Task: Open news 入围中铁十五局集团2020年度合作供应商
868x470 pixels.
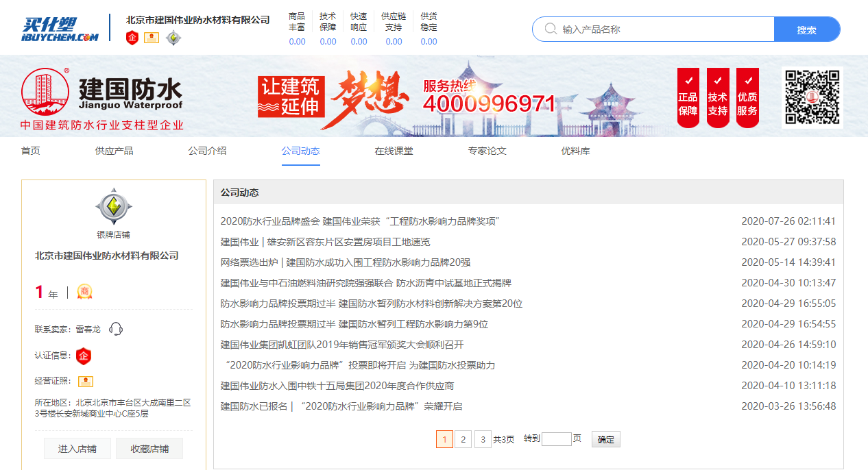Action: (337, 386)
